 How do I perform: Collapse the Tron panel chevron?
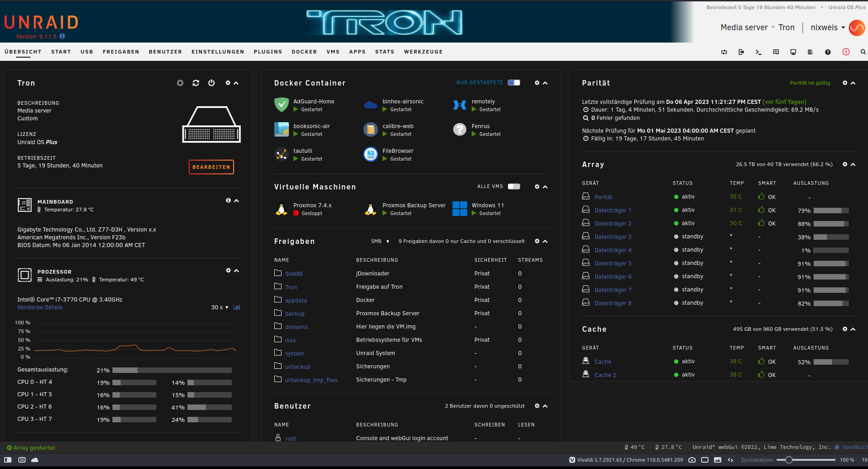[236, 83]
